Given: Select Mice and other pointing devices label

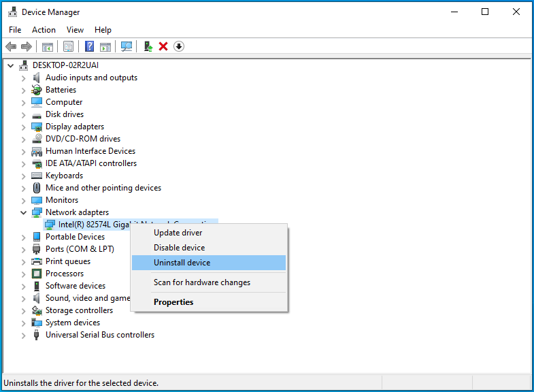Looking at the screenshot, I should coord(103,188).
